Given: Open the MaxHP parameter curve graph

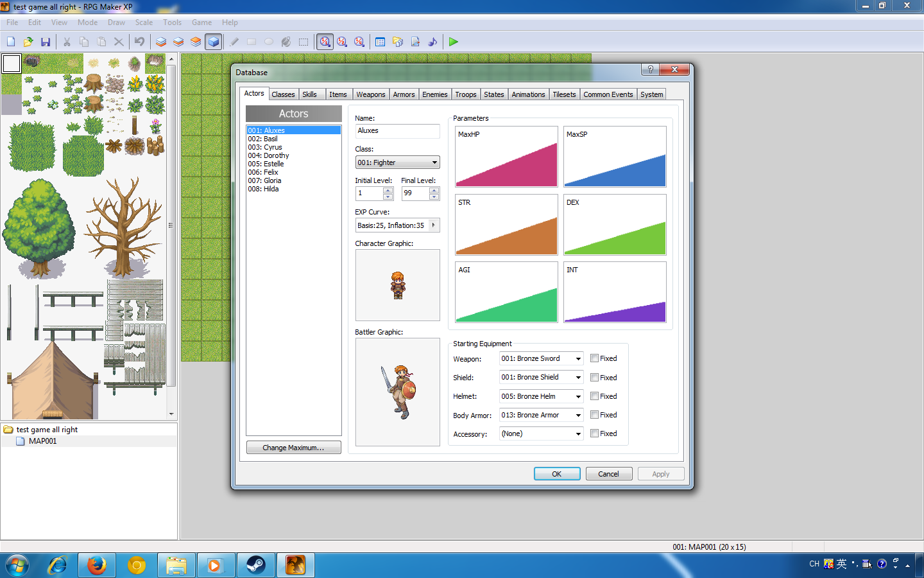Looking at the screenshot, I should pyautogui.click(x=506, y=157).
